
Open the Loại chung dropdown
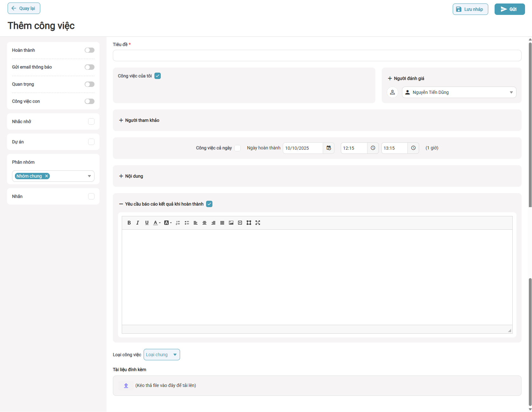pyautogui.click(x=162, y=355)
